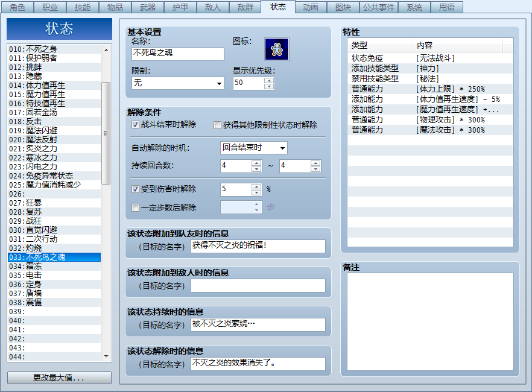This screenshot has height=392, width=532.
Task: Select the 禁用技能类型 [秘法] trait row
Action: click(x=430, y=78)
